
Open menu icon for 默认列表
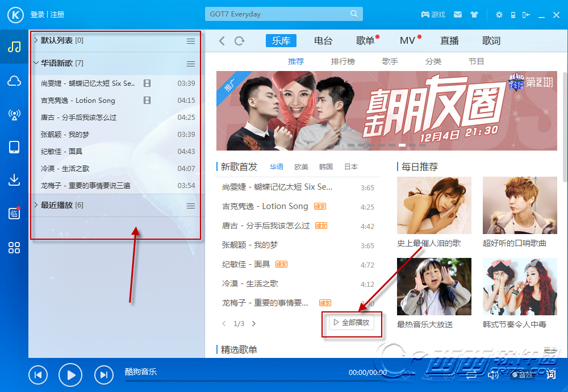pyautogui.click(x=191, y=41)
